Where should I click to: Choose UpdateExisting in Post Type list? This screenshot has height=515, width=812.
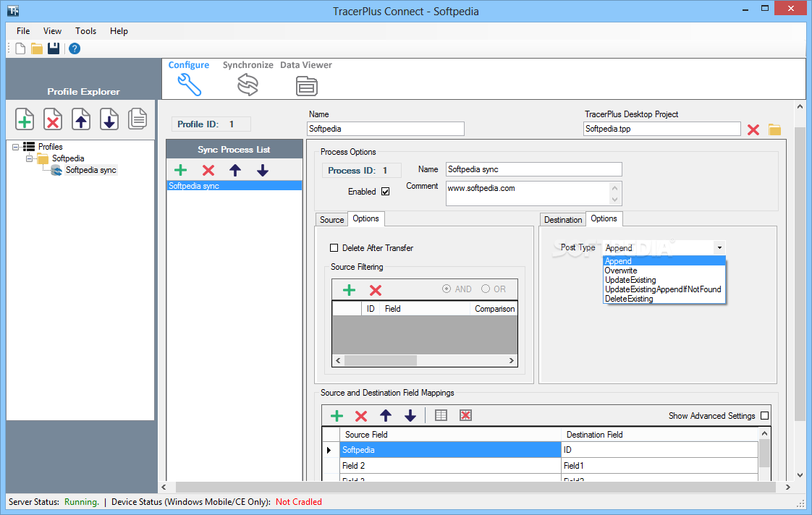coord(664,279)
